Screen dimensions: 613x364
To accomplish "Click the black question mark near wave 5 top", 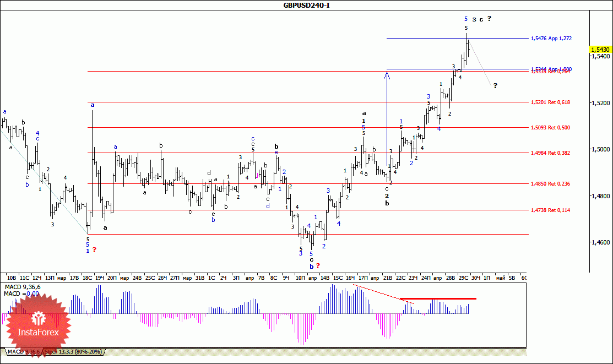I will coord(489,18).
